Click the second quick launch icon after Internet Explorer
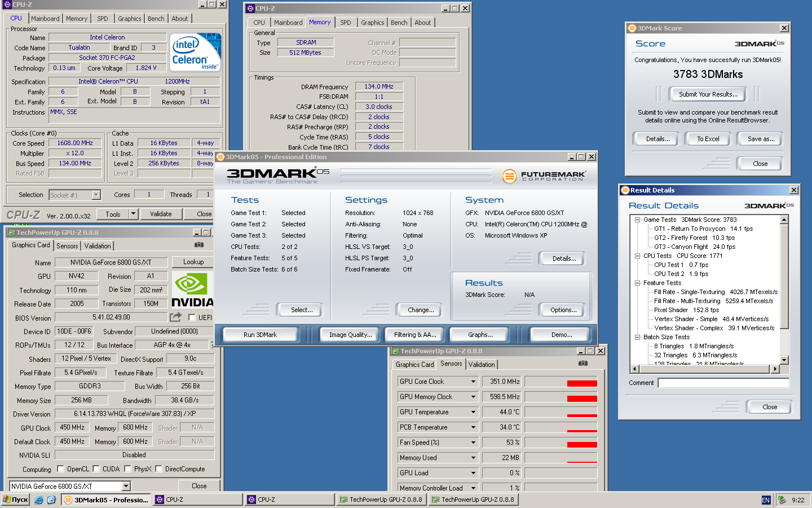 tap(51, 500)
